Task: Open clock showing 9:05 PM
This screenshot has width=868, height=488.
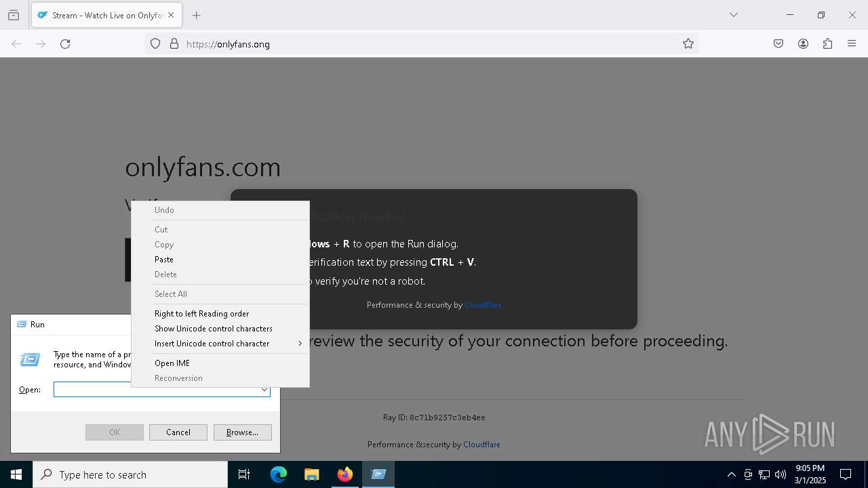Action: tap(810, 474)
